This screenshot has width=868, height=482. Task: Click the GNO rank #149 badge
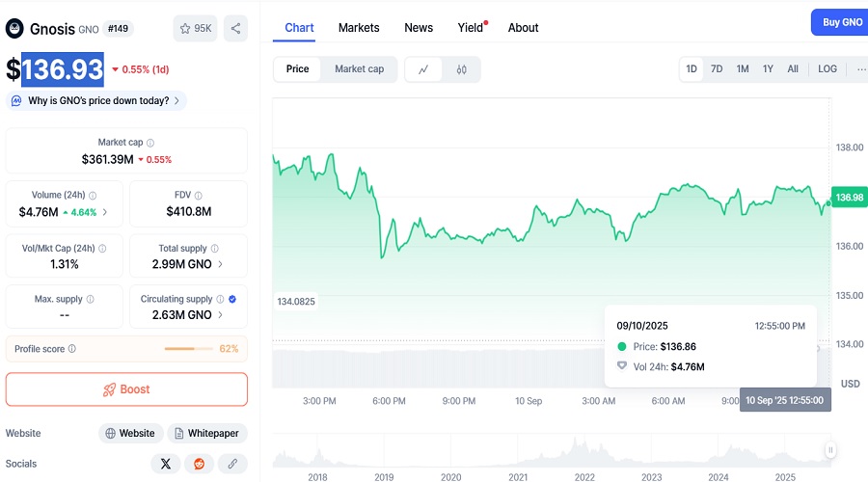pyautogui.click(x=118, y=29)
